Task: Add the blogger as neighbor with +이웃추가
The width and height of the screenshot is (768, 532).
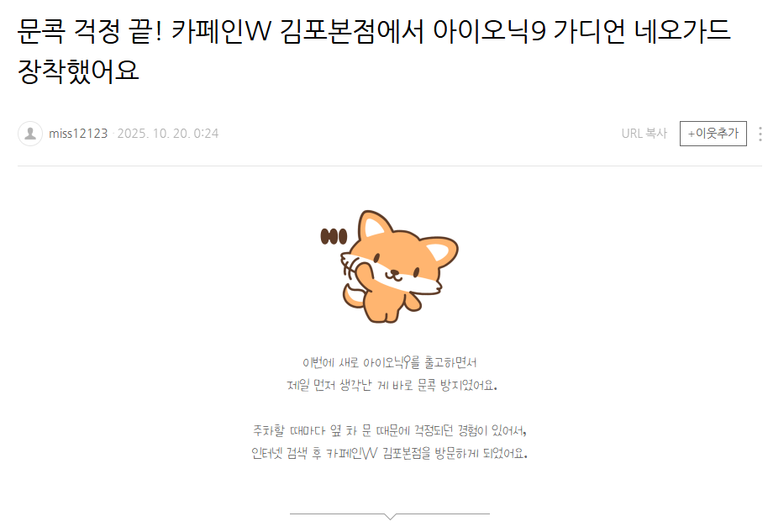Action: tap(713, 134)
